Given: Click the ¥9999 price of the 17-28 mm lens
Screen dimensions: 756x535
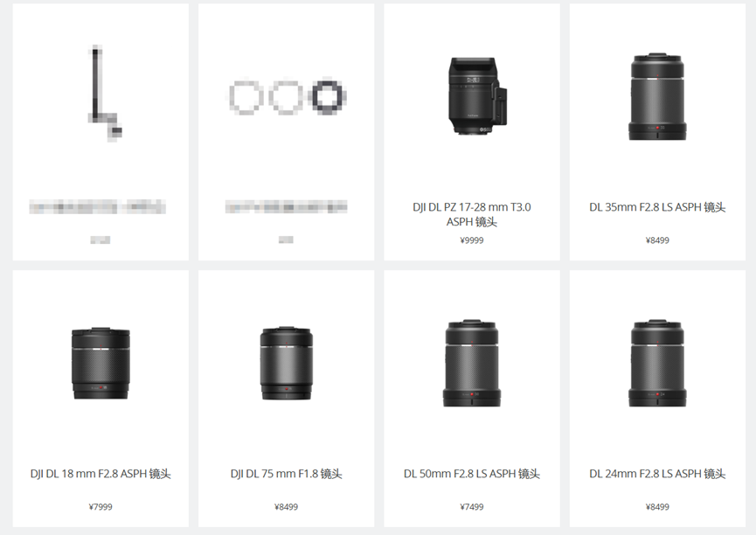Looking at the screenshot, I should 472,240.
